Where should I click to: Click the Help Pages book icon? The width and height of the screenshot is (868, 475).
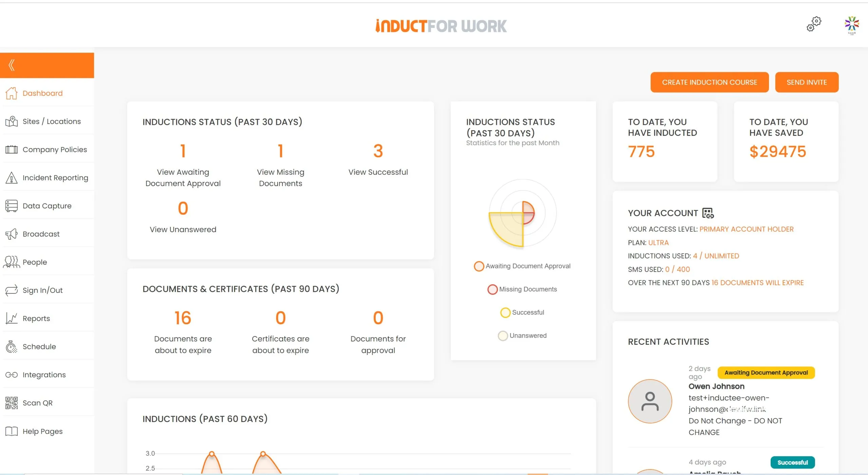click(12, 431)
